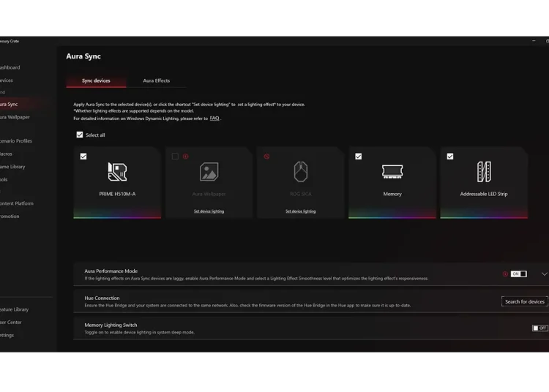The height and width of the screenshot is (392, 549).
Task: Expand the Aura Performance Mode chevron
Action: point(544,274)
